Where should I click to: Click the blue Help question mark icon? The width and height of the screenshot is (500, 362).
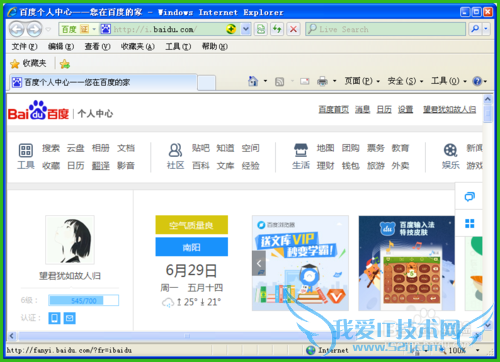click(477, 81)
